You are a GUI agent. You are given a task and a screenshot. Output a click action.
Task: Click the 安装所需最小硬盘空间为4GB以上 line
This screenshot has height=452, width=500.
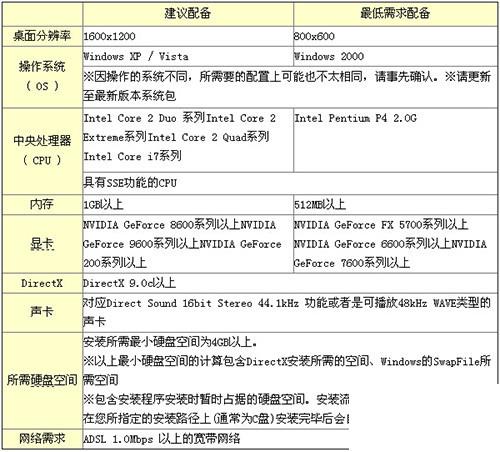click(170, 342)
